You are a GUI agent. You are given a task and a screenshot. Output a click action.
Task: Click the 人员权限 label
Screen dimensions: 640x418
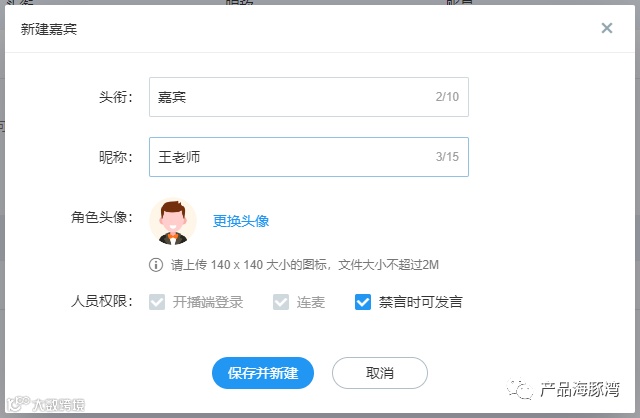click(102, 302)
